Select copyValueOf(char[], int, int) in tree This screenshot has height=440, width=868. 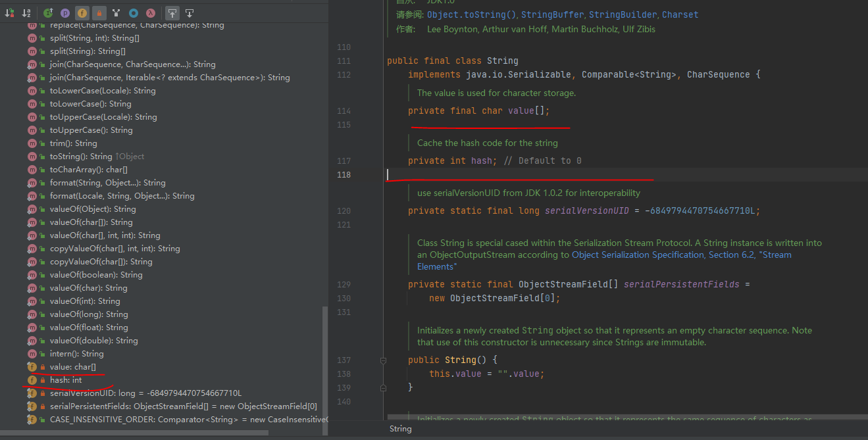115,249
